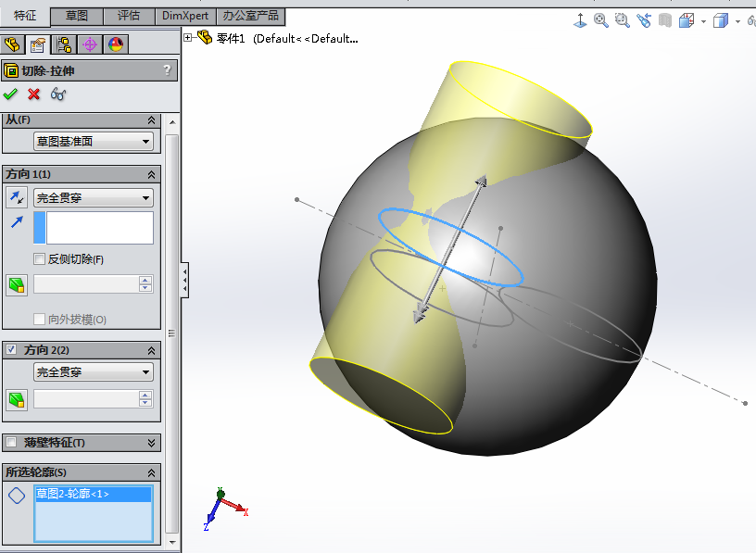
Task: Open the ConfigurationManager tab icon
Action: click(64, 44)
